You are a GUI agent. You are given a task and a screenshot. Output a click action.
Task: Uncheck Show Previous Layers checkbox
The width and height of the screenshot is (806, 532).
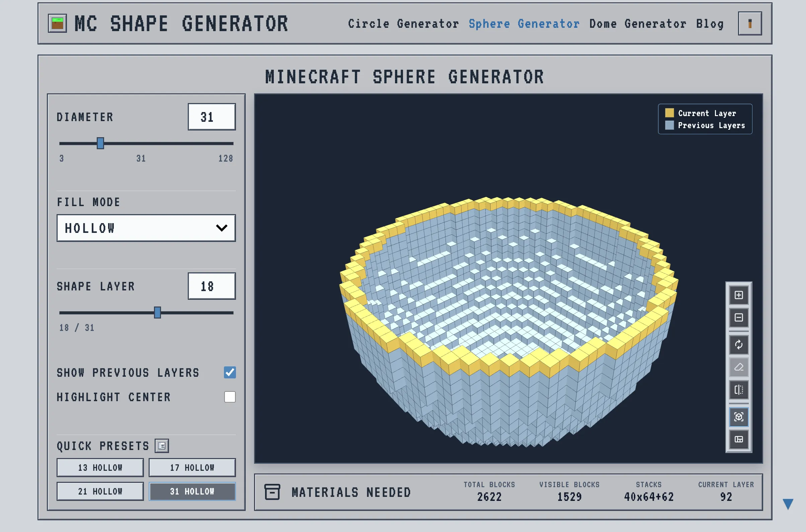point(230,372)
